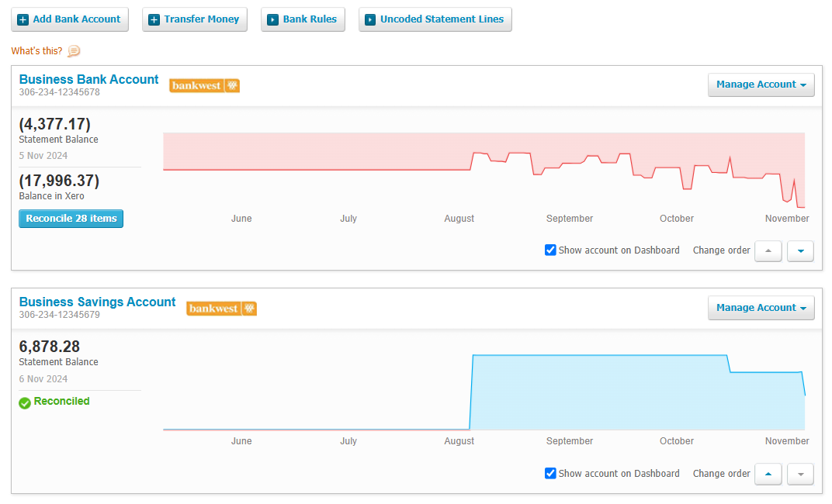Screen dimensions: 832x504
Task: Click Reconcile 28 items button
Action: point(71,219)
